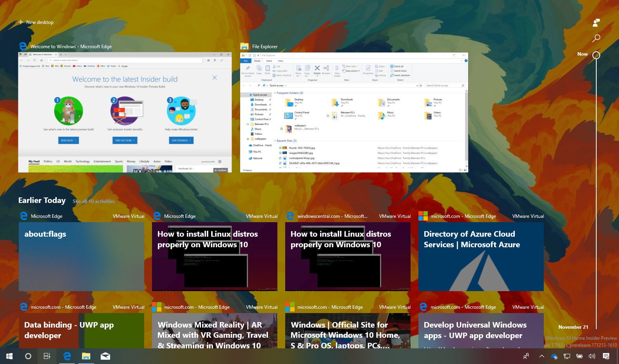This screenshot has height=364, width=619.
Task: Open the Windows Start menu
Action: pos(9,356)
